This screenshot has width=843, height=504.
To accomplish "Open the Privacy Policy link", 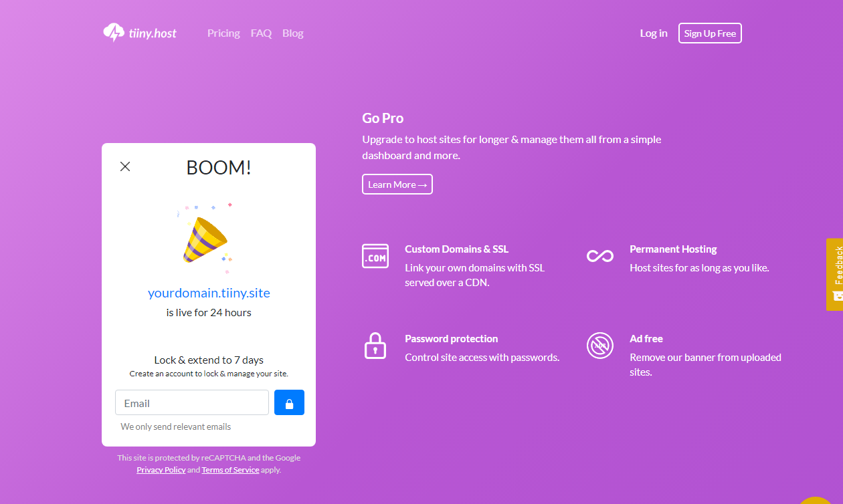I will (x=161, y=470).
